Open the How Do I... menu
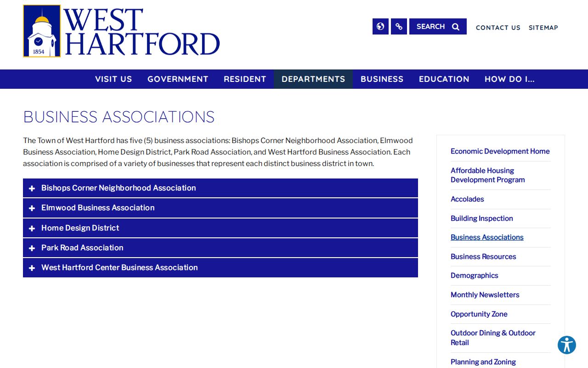 (509, 79)
